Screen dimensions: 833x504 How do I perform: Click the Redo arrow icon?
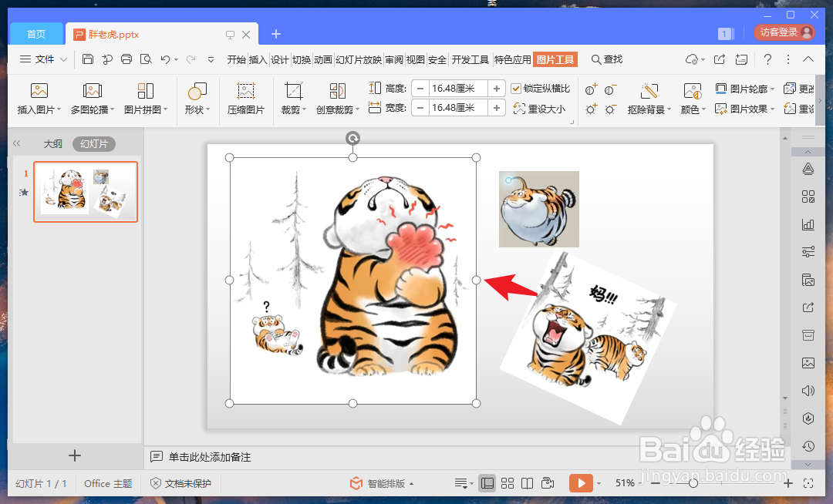click(x=191, y=59)
